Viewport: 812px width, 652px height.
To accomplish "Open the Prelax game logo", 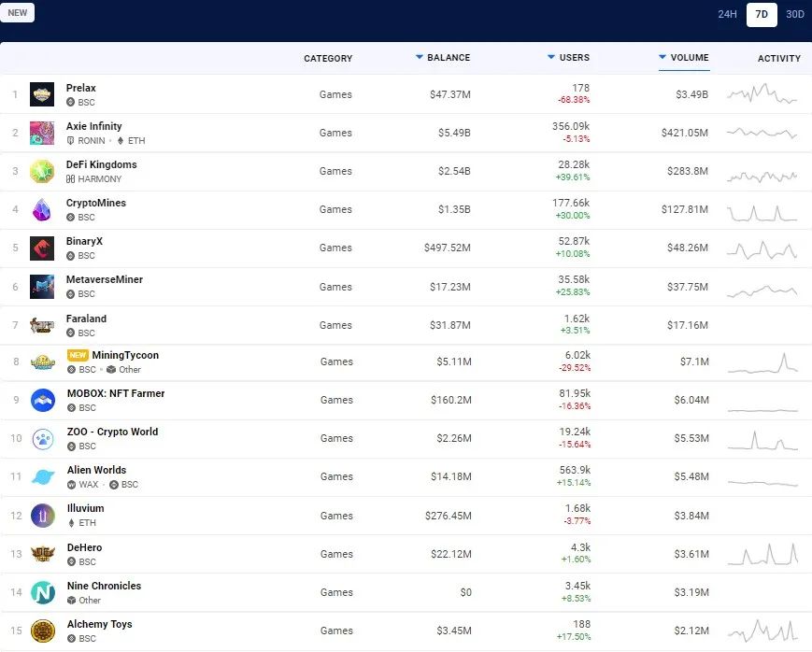I will click(42, 94).
